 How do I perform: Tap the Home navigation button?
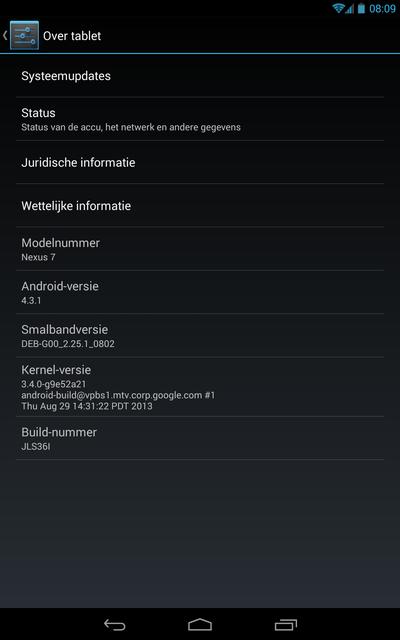(200, 624)
